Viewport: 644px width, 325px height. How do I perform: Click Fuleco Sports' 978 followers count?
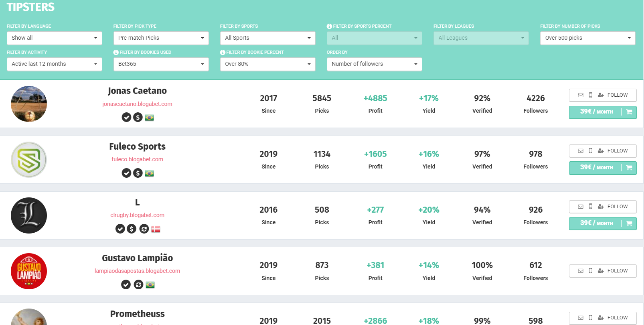(536, 154)
